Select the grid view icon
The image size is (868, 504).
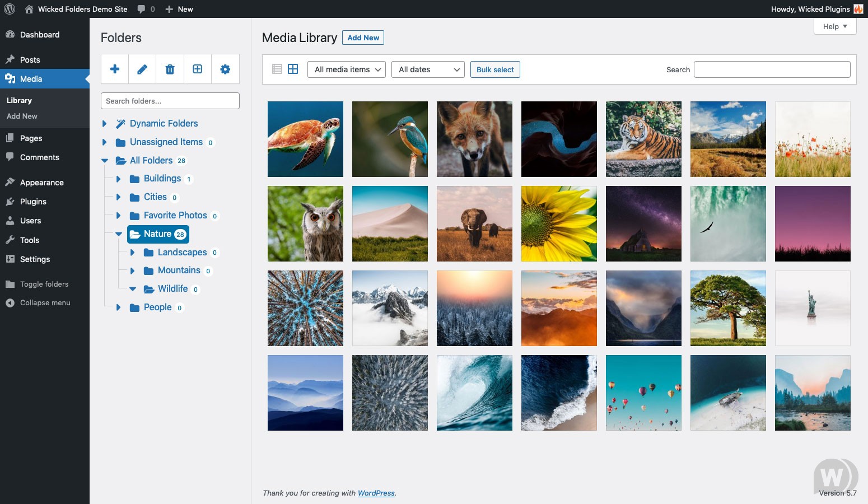point(293,68)
